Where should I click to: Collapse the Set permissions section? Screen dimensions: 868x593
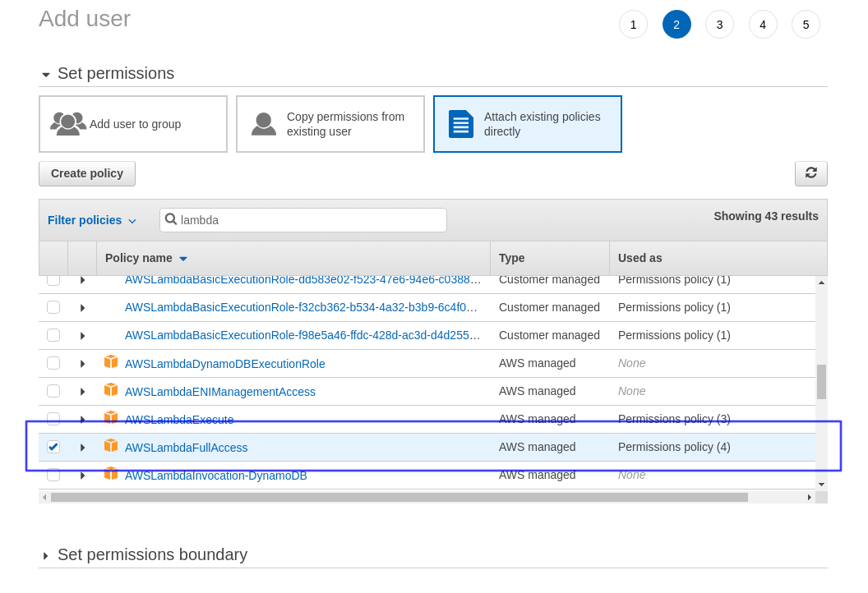pyautogui.click(x=46, y=75)
